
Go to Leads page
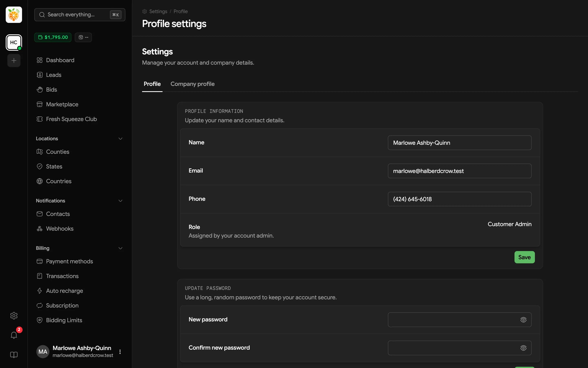[x=80, y=75]
